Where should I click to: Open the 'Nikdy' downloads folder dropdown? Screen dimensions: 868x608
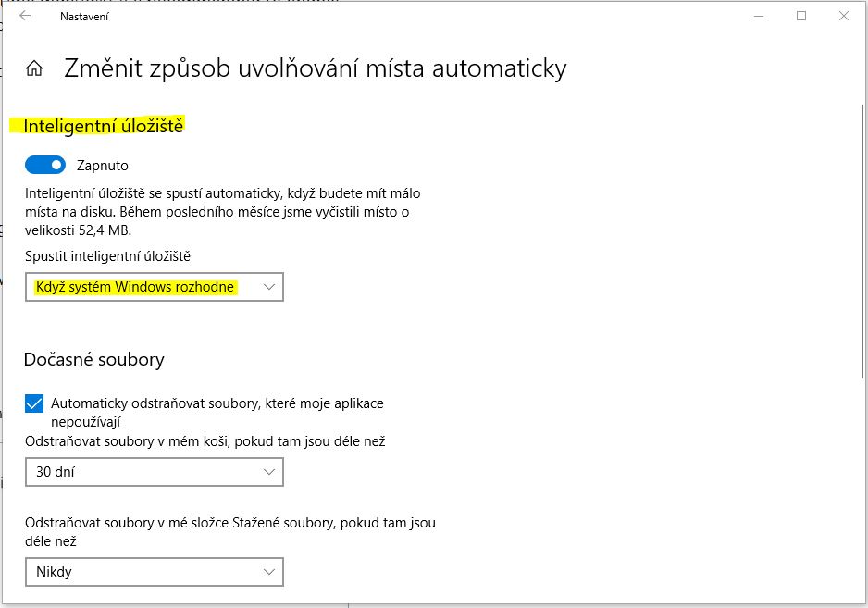[155, 572]
